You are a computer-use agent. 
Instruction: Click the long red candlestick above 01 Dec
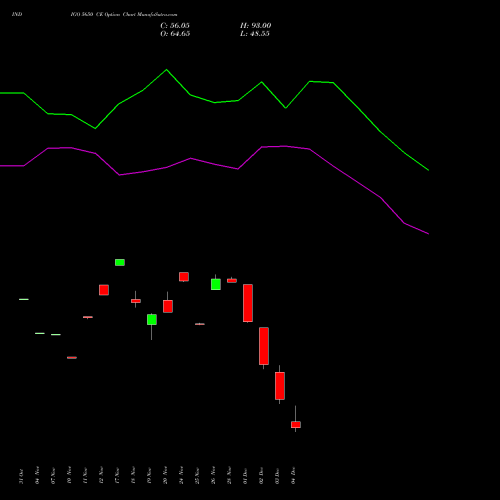point(248,303)
